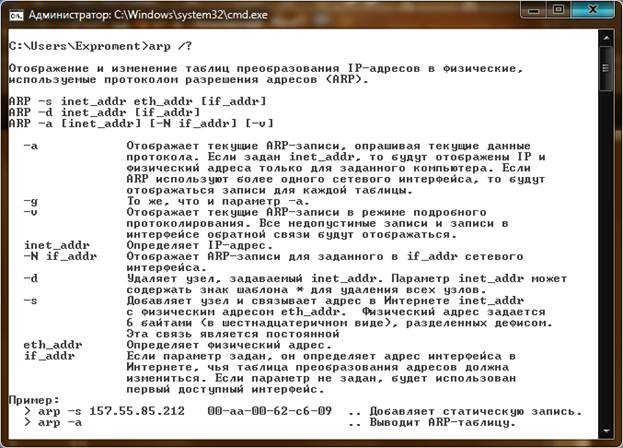
Task: Click the scrollbar down arrow
Action: [606, 431]
